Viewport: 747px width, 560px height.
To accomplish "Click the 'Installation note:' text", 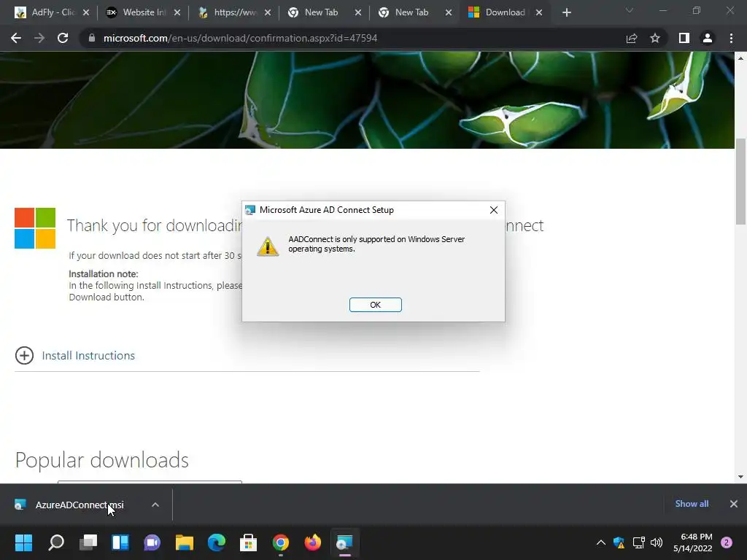I will click(104, 274).
